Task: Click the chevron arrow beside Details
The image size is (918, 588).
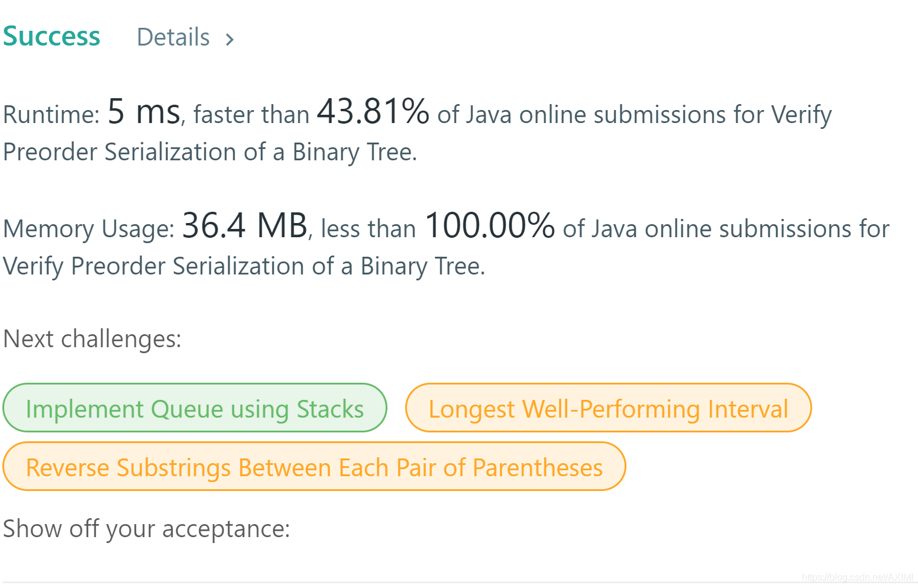Action: point(229,40)
